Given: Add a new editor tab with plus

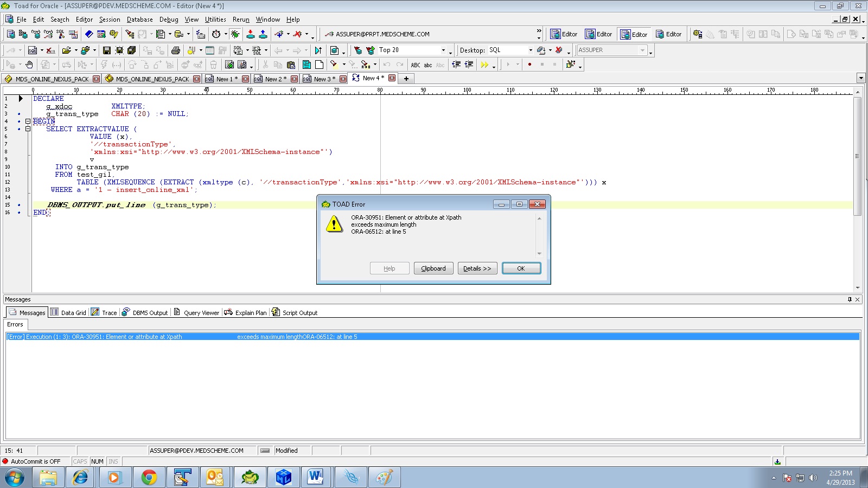Looking at the screenshot, I should coord(406,79).
